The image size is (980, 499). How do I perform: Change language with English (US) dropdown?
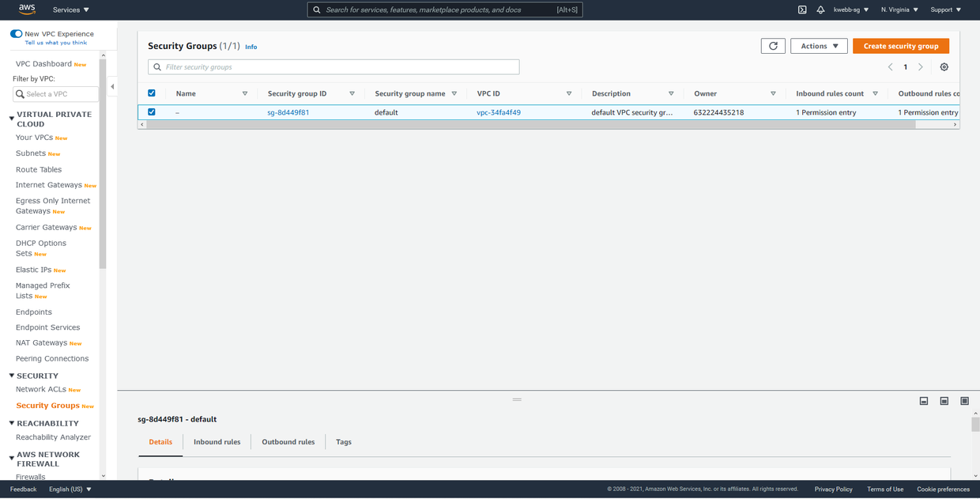tap(70, 490)
